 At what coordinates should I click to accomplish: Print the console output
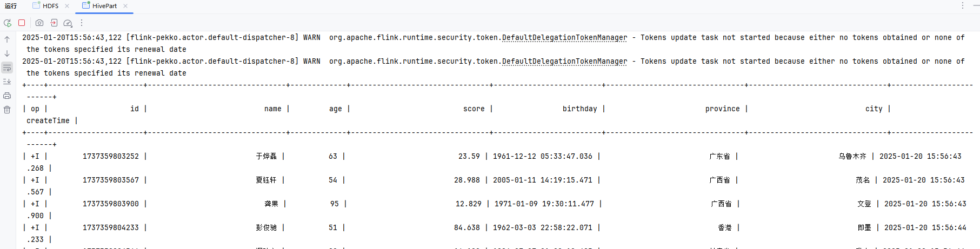(x=7, y=96)
